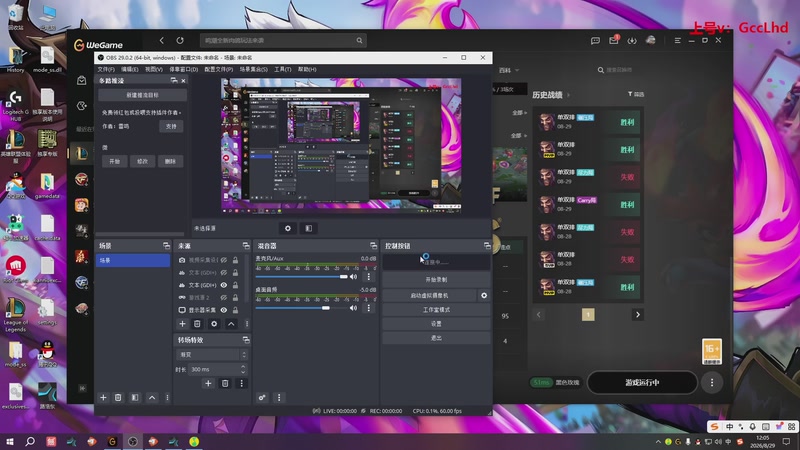This screenshot has height=450, width=800.
Task: Go back in WeGame navigation
Action: coord(161,40)
